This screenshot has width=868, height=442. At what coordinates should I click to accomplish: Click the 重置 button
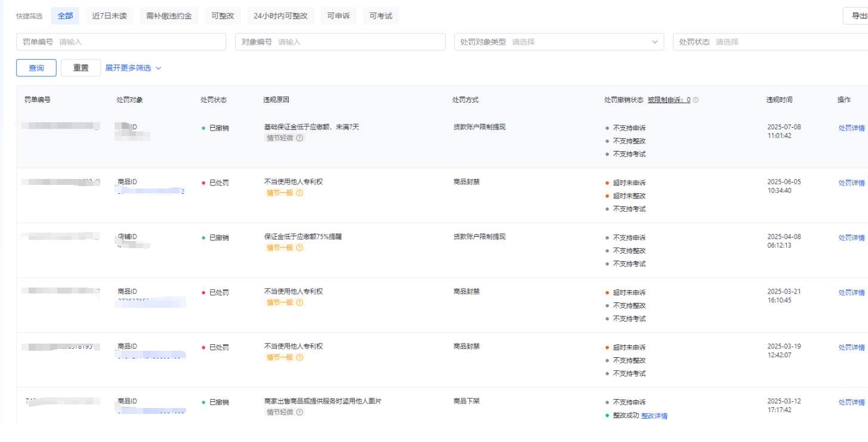[x=81, y=68]
